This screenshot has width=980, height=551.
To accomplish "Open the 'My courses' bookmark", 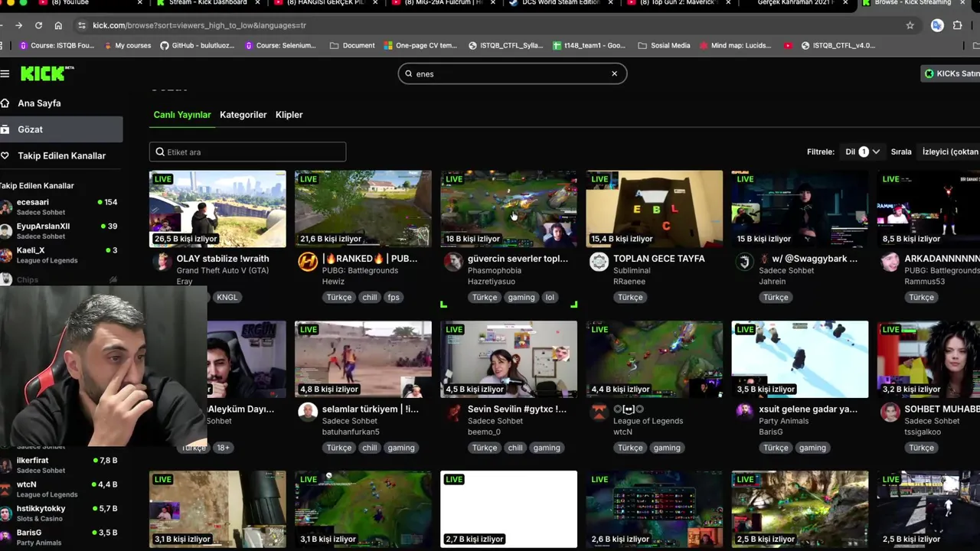I will tap(126, 45).
